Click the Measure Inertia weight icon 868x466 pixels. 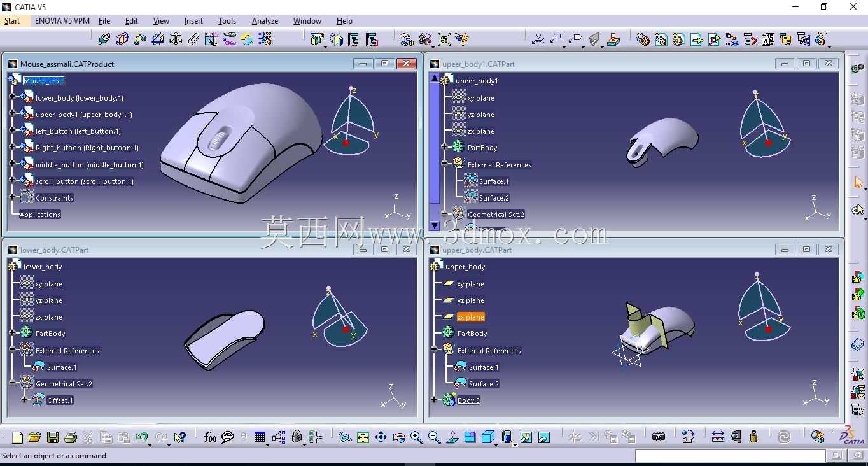[x=753, y=437]
